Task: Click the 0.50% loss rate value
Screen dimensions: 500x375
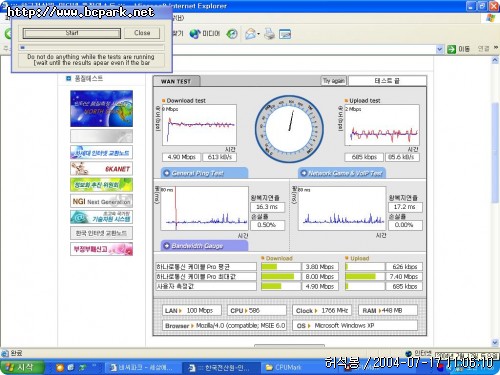Action: [x=267, y=225]
